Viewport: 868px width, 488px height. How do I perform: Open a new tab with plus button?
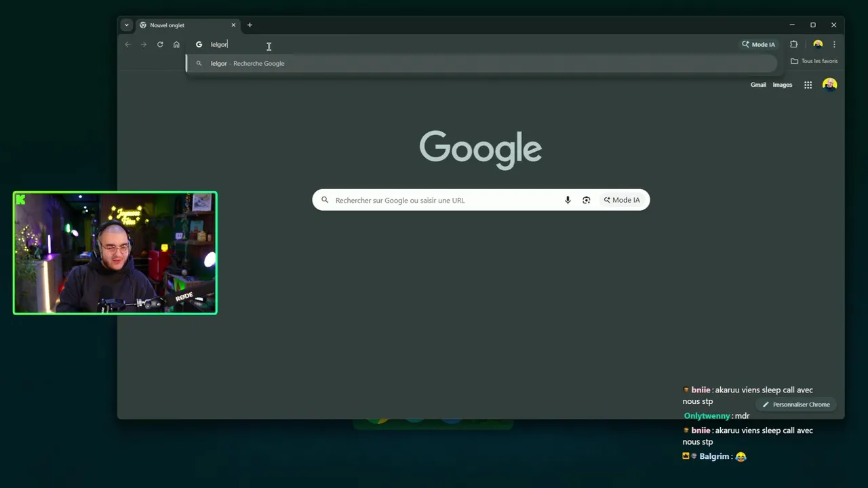tap(250, 25)
